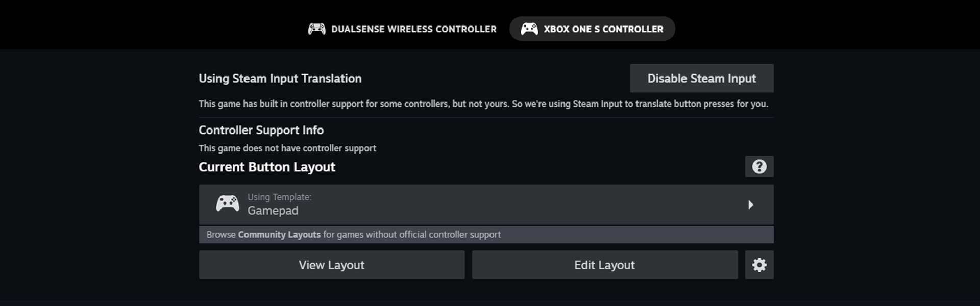Browse Community Layouts for this game

point(281,234)
